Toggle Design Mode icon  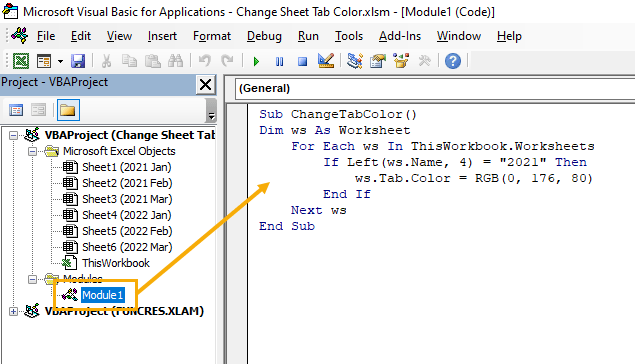point(326,61)
